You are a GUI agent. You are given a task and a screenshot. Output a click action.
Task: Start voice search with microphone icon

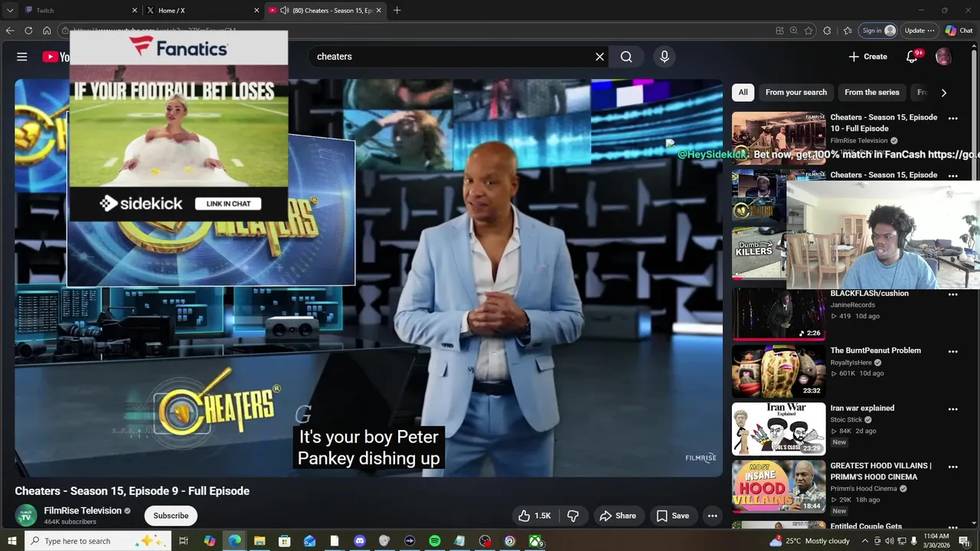click(x=665, y=57)
